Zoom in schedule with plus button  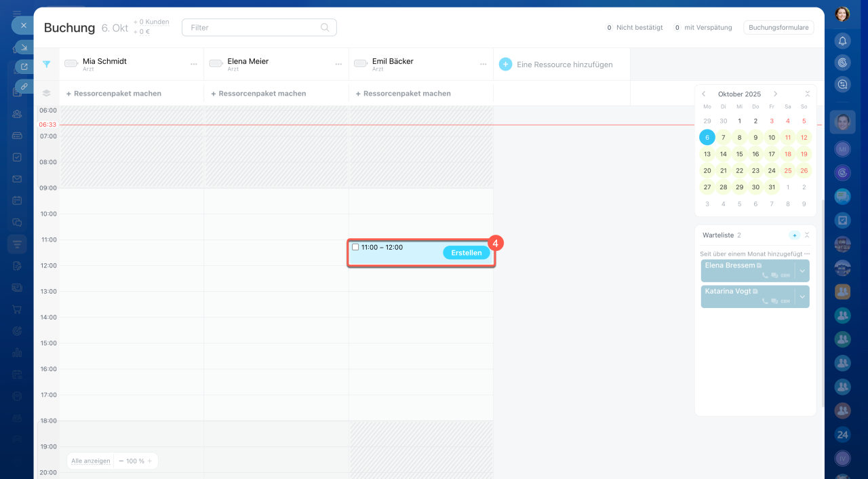pos(150,461)
